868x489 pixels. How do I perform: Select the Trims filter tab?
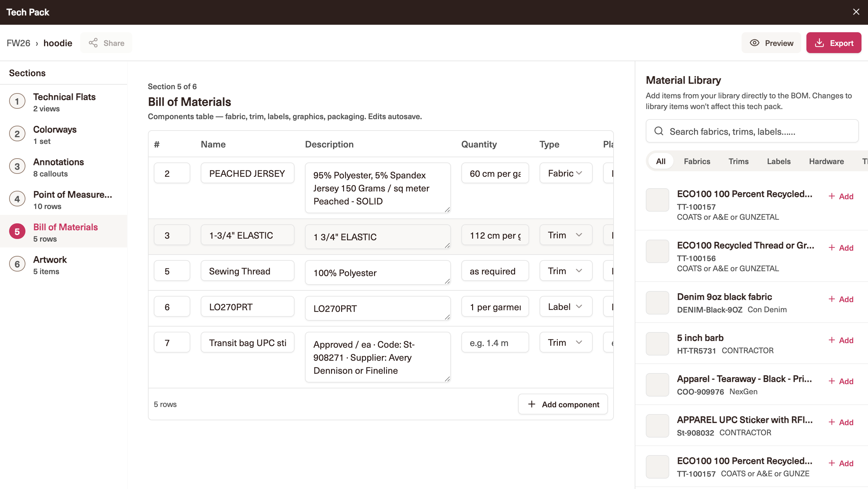click(738, 161)
